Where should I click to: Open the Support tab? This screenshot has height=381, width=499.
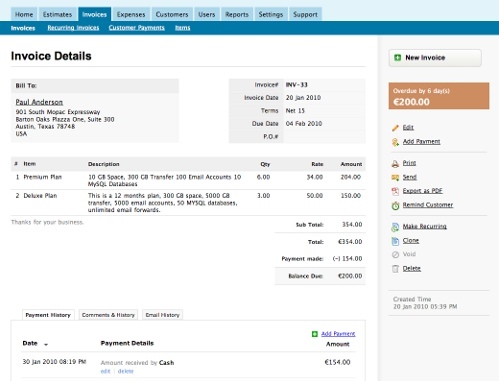(305, 14)
